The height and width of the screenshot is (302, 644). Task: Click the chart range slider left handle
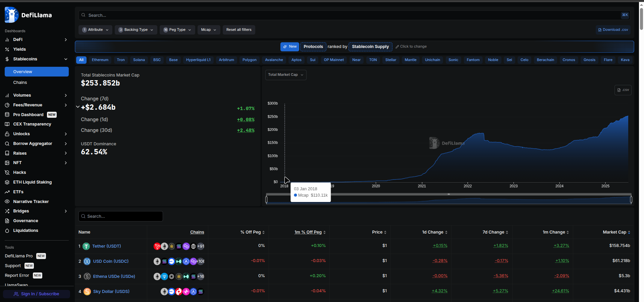pyautogui.click(x=266, y=200)
